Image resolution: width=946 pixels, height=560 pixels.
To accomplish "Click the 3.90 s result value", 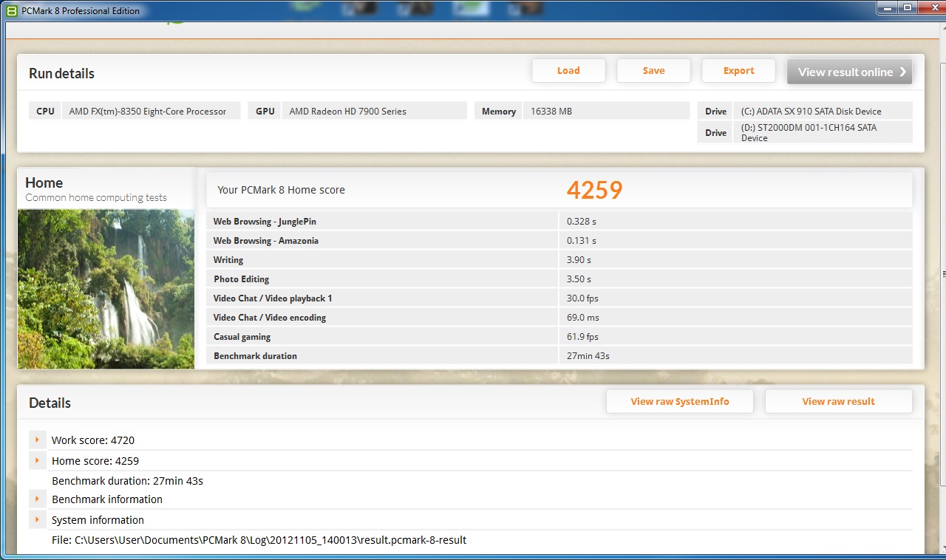I will pyautogui.click(x=579, y=260).
